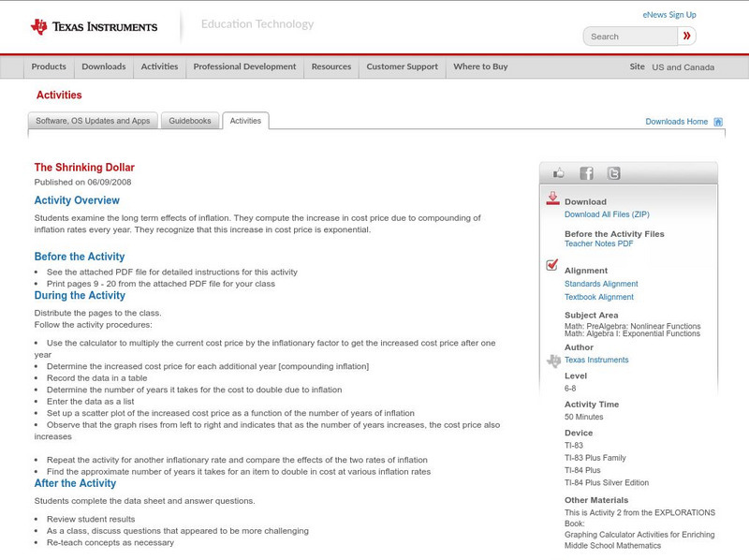The image size is (749, 560).
Task: Click the Subject Area label
Action: 592,316
